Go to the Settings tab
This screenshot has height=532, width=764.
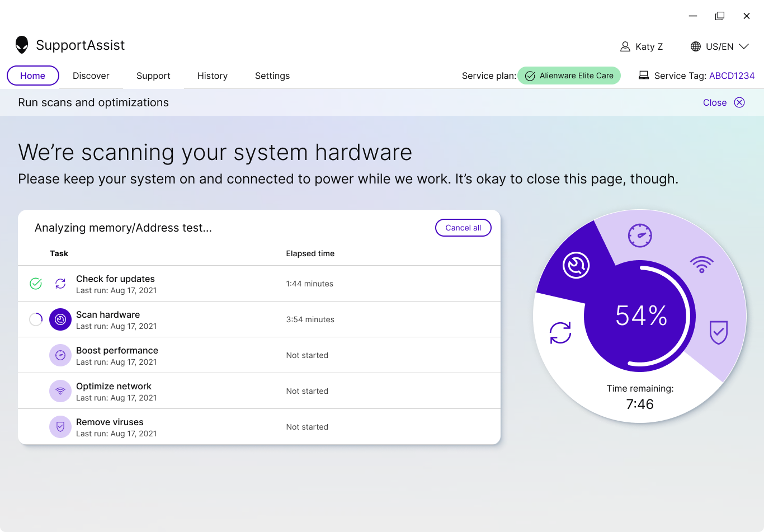[x=272, y=76]
